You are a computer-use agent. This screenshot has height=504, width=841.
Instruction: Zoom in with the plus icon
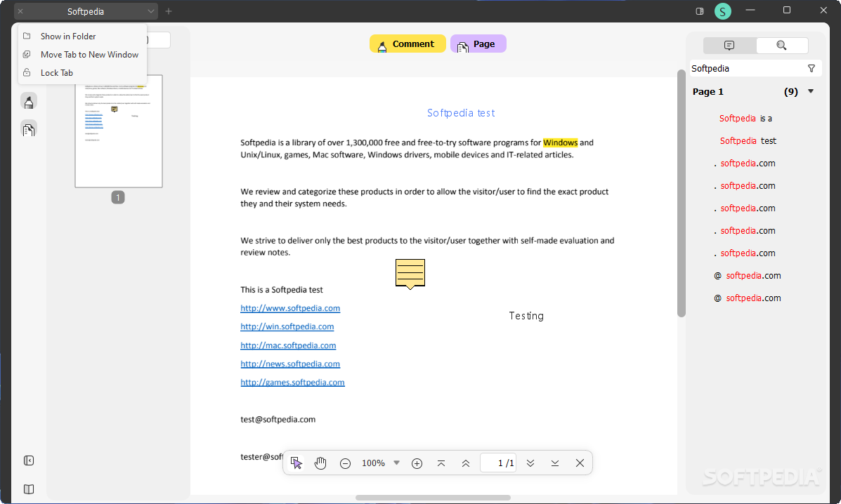[x=417, y=463]
